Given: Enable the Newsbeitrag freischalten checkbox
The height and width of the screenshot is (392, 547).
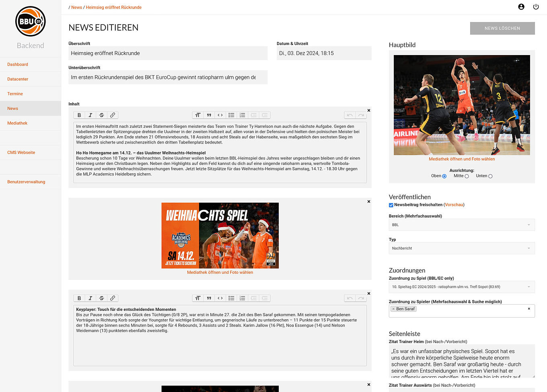Looking at the screenshot, I should pos(391,205).
